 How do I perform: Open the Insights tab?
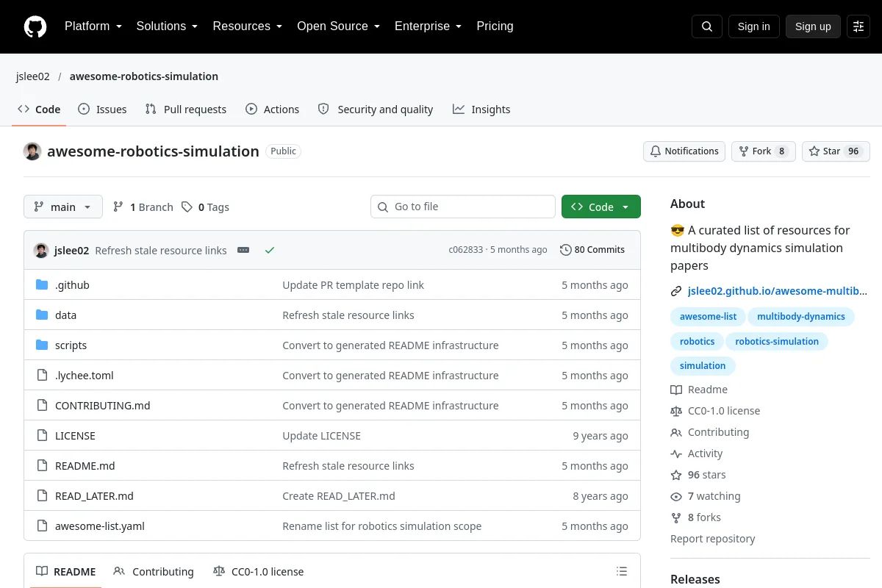[481, 110]
